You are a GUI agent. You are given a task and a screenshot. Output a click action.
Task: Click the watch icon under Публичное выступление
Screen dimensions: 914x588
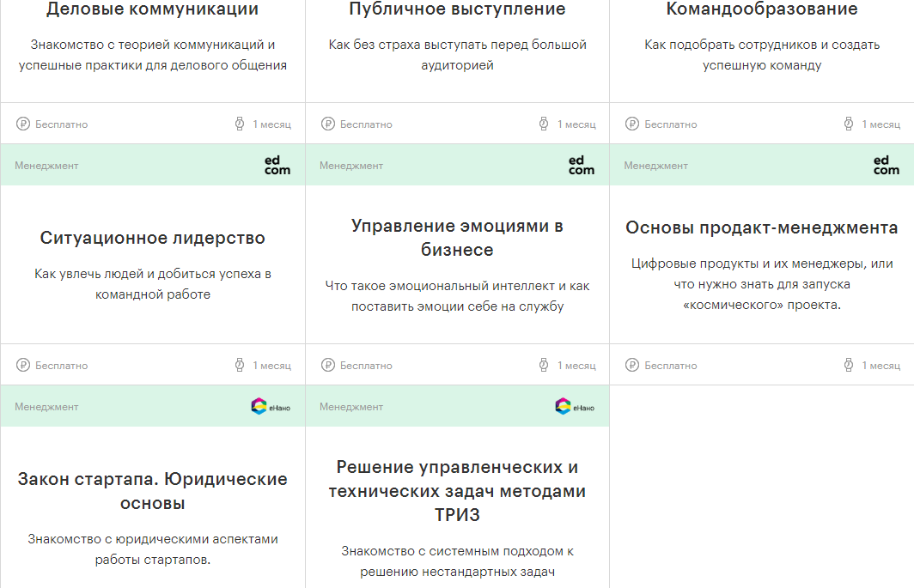543,124
